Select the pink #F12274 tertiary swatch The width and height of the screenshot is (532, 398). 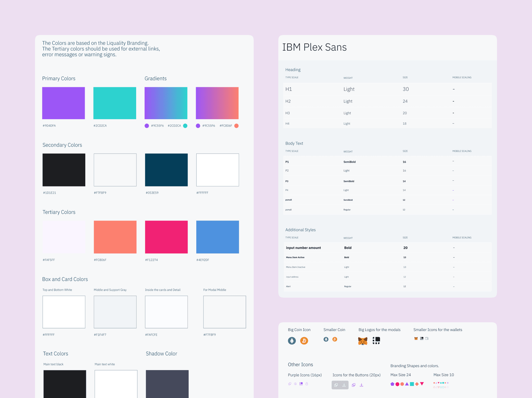(x=166, y=237)
